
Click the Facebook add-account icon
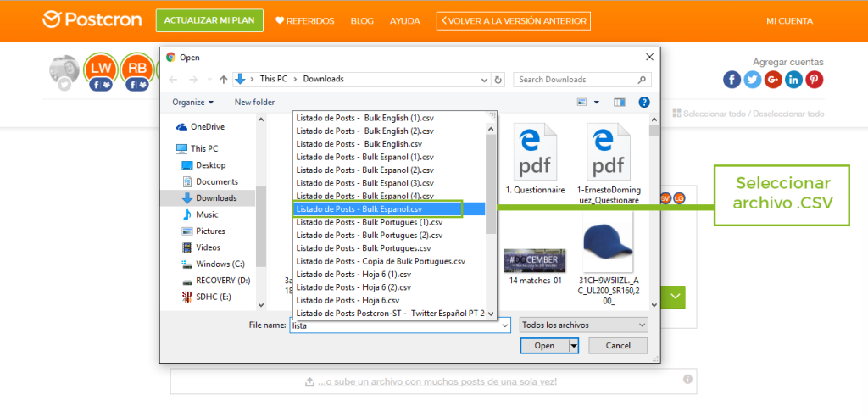pos(732,80)
